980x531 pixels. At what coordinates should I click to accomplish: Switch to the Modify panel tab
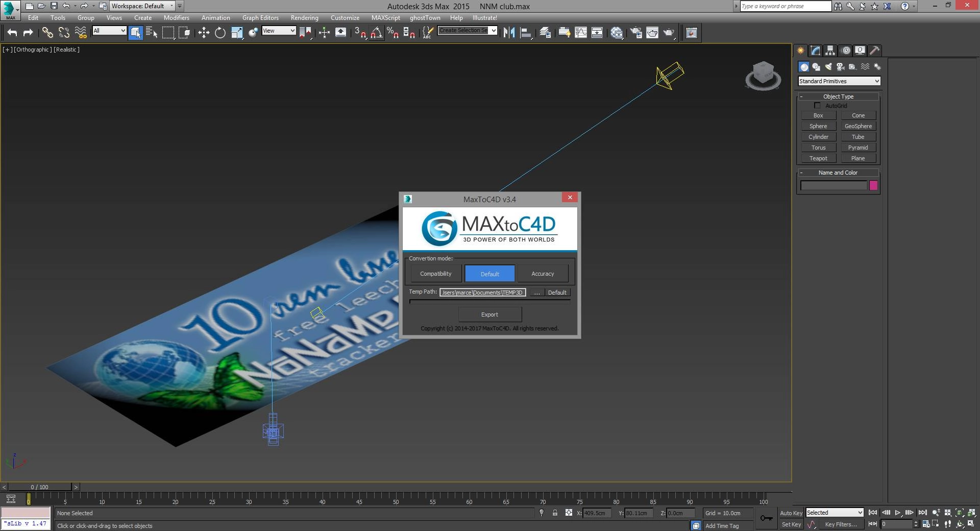pyautogui.click(x=816, y=50)
